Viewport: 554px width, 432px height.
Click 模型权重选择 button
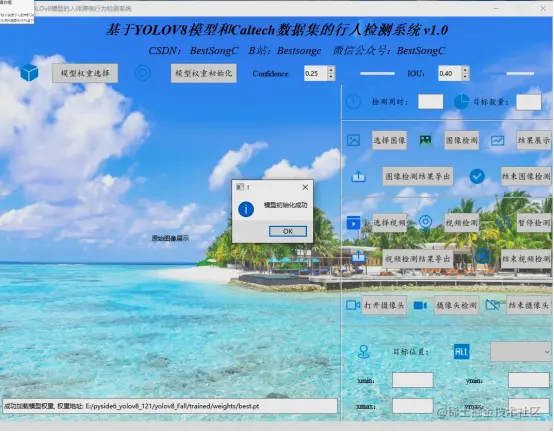click(85, 73)
